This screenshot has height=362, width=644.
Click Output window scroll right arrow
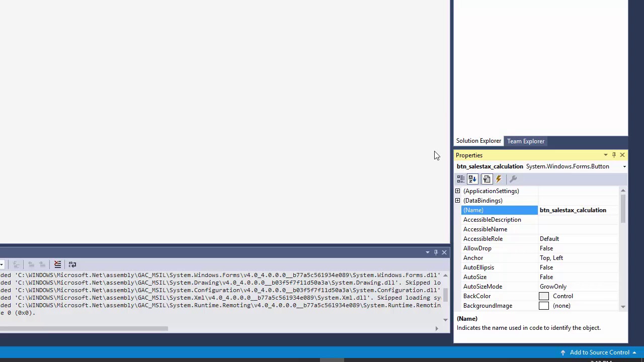(x=437, y=329)
